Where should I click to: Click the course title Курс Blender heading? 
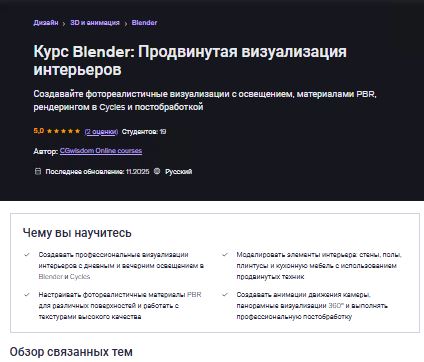pos(190,61)
